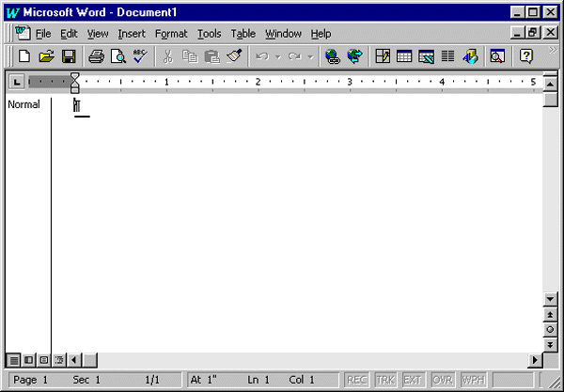Viewport: 564px width, 392px height.
Task: Switch to Outline View button
Action: click(x=59, y=360)
